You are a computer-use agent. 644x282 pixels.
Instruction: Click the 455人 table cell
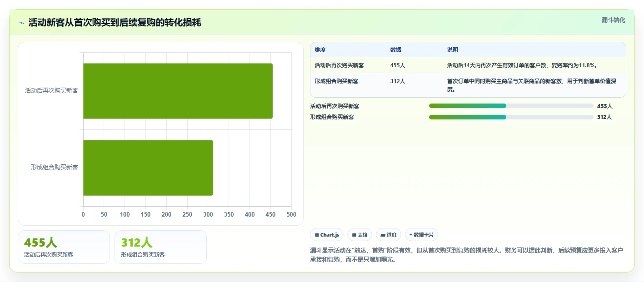397,65
